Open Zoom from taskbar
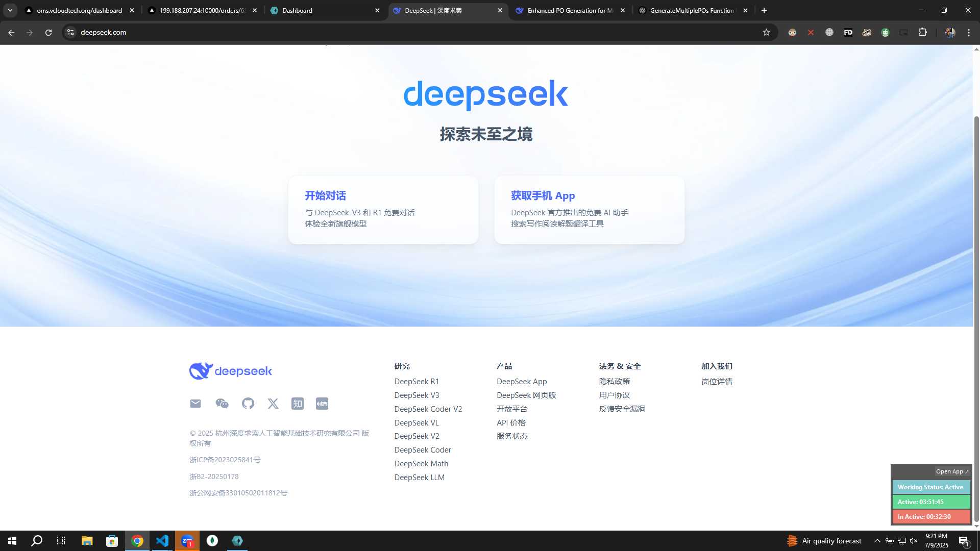This screenshot has width=980, height=551. coord(187,541)
